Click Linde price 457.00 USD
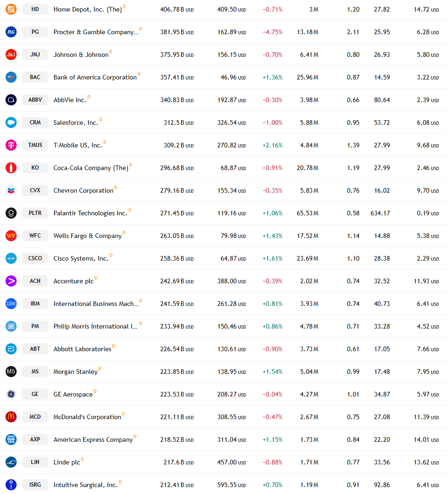 click(232, 463)
